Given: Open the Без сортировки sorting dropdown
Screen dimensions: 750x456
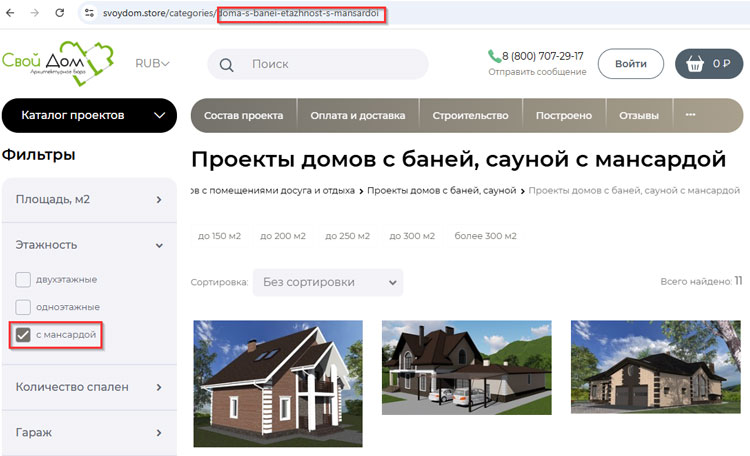Looking at the screenshot, I should pos(327,282).
